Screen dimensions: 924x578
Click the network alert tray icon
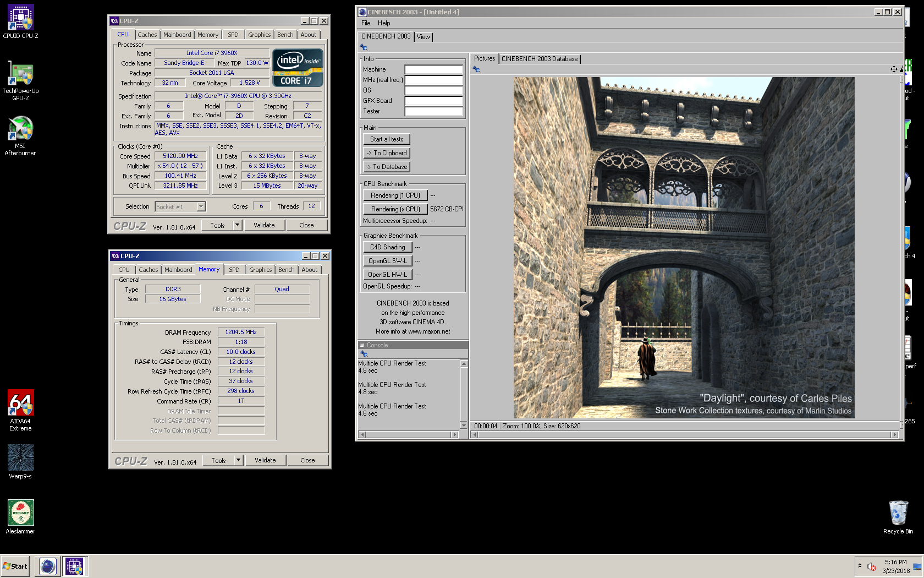click(x=872, y=566)
